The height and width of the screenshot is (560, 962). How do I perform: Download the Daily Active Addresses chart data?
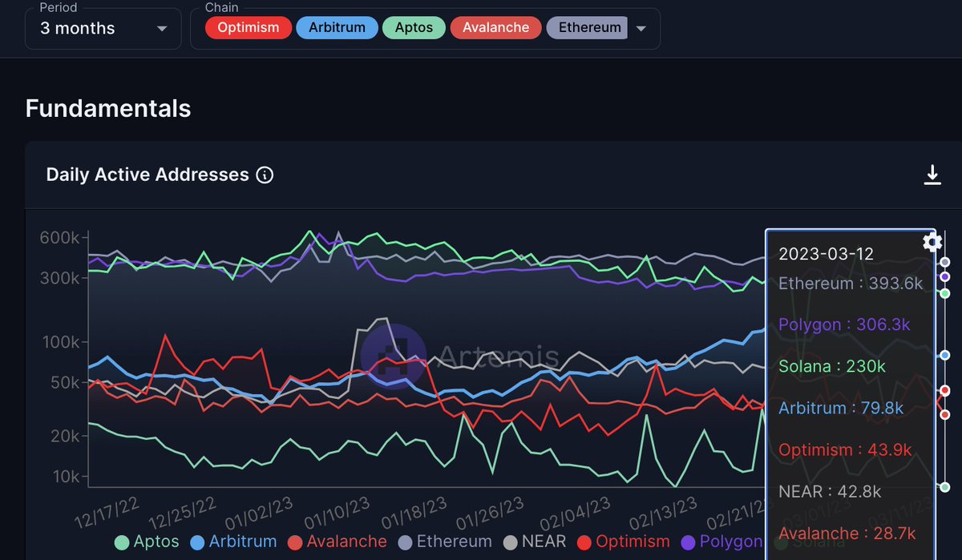(932, 175)
